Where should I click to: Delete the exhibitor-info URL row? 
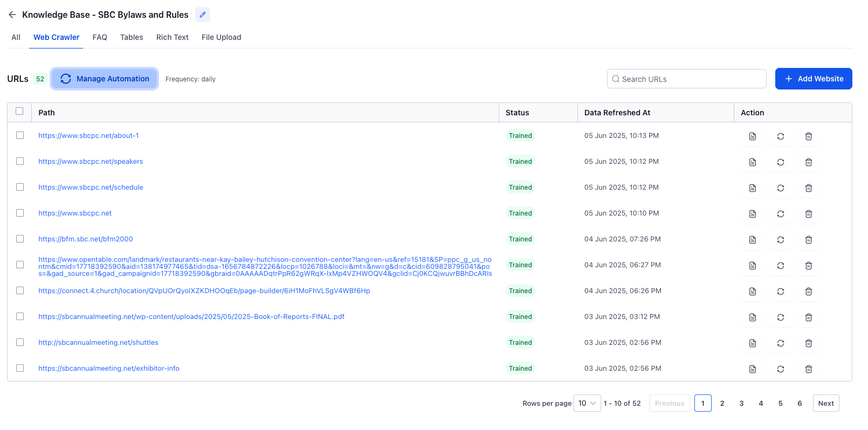pos(809,369)
